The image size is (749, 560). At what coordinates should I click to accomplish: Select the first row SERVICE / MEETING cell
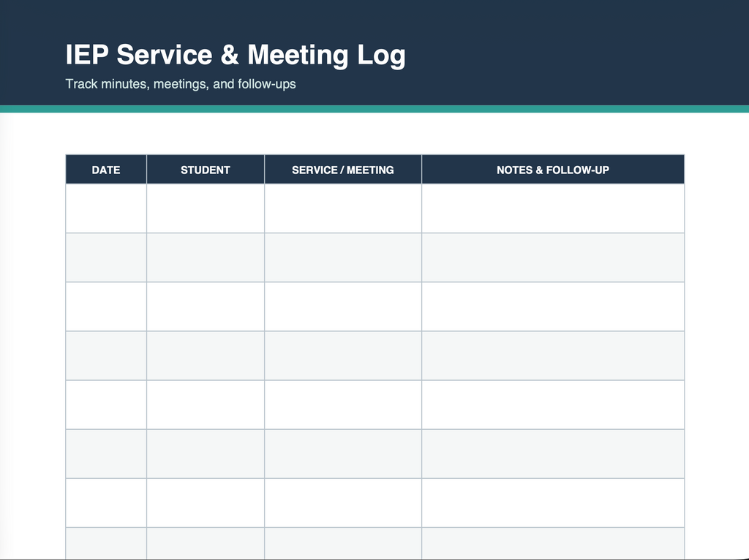point(343,208)
